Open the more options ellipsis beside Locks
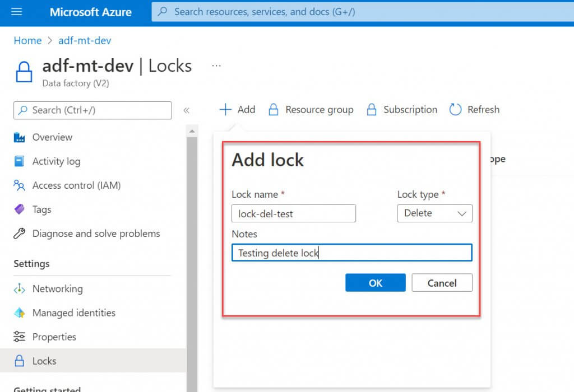The image size is (574, 392). tap(216, 66)
